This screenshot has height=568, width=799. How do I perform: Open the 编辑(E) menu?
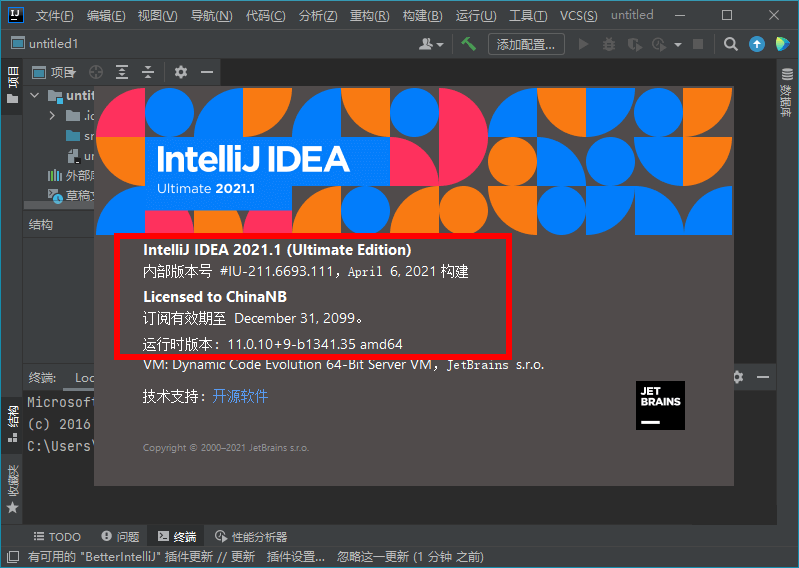[105, 16]
